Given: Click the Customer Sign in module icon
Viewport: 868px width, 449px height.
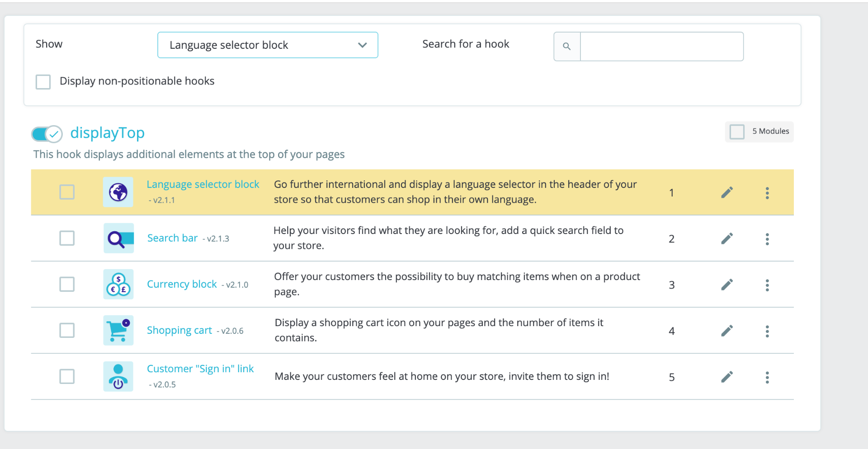Looking at the screenshot, I should pos(118,376).
